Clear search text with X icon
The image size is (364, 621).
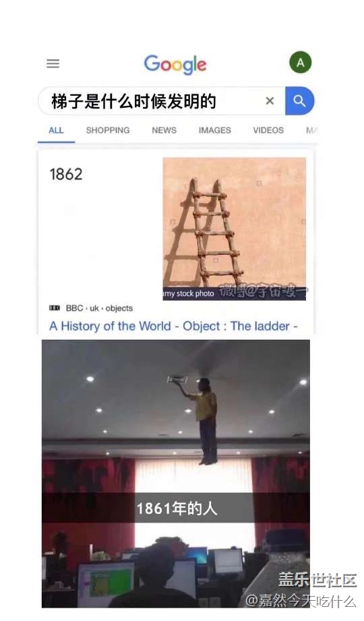click(270, 101)
